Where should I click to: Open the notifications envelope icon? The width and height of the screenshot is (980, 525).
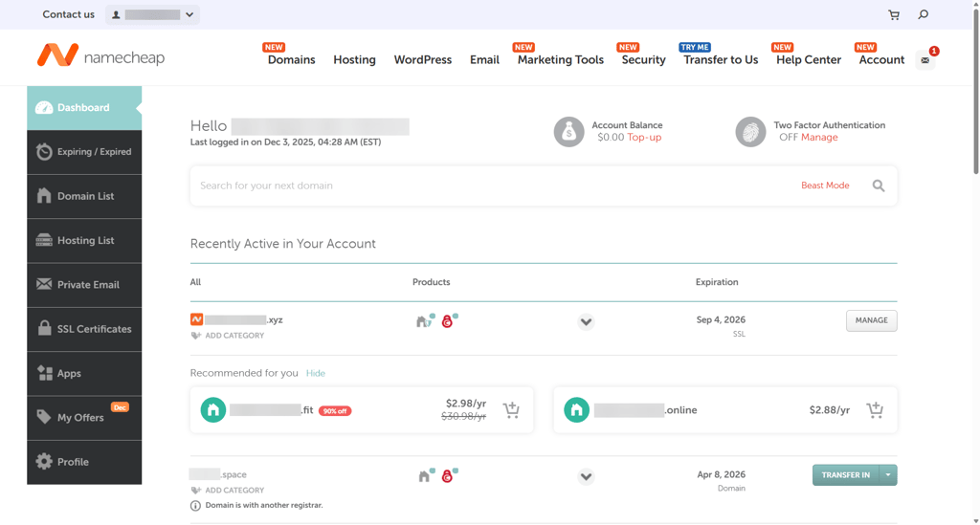pos(925,60)
